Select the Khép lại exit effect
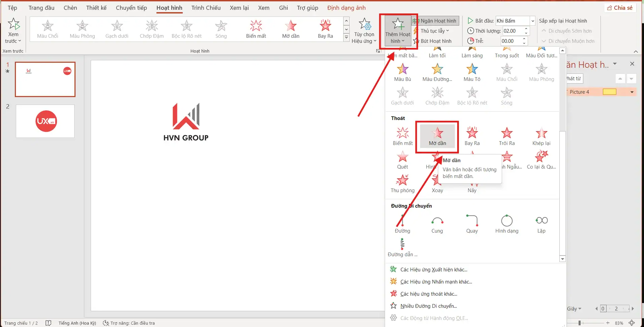Image resolution: width=644 pixels, height=327 pixels. [541, 137]
